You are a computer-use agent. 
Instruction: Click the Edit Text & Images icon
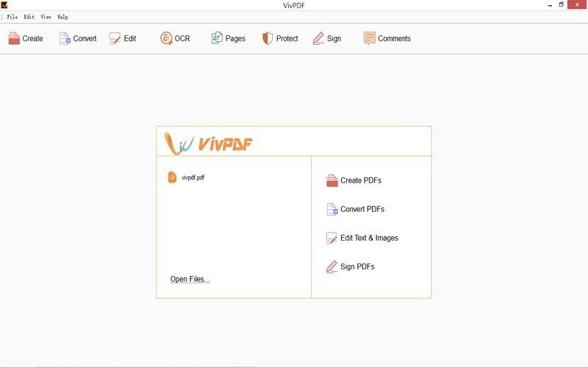tap(331, 238)
